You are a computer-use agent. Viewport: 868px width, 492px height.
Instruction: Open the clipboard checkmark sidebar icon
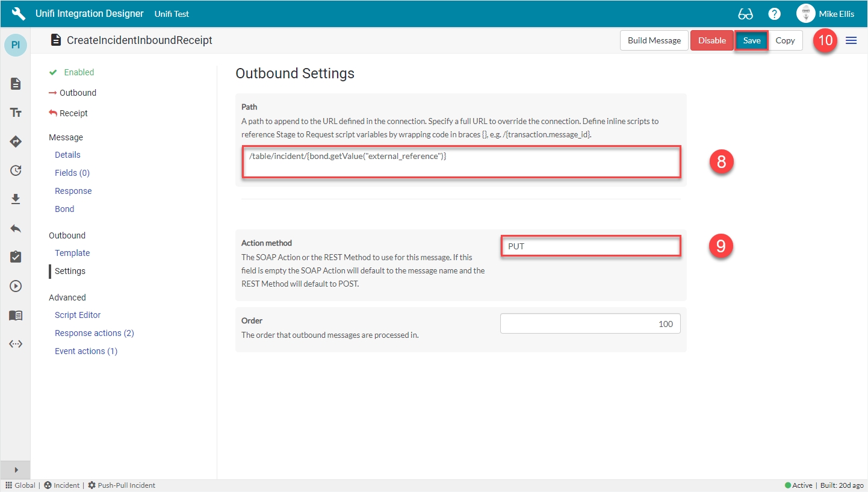point(16,257)
